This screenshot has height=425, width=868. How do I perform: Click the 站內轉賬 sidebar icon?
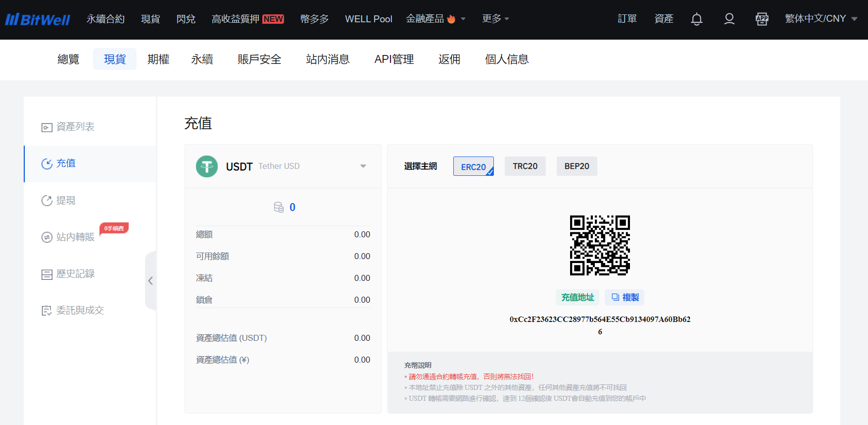point(47,237)
